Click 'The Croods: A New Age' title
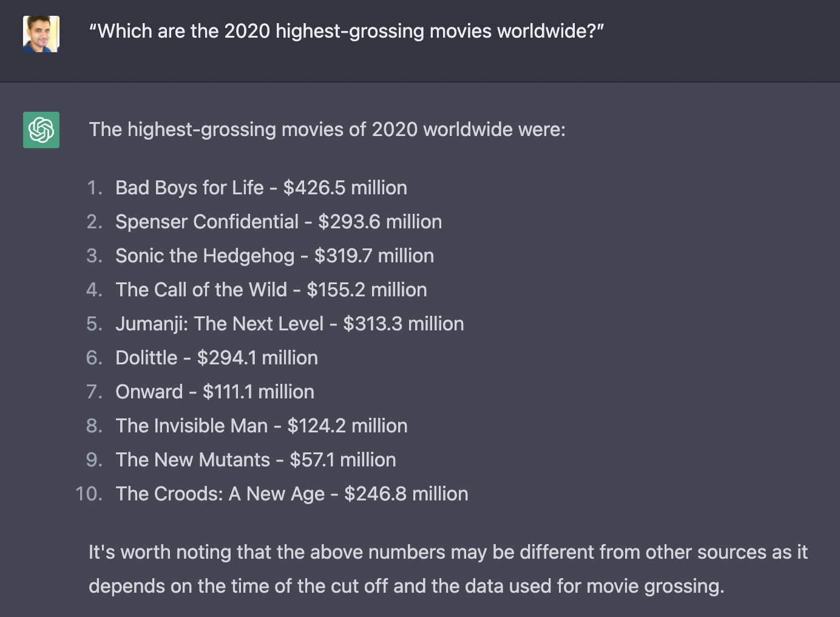840x617 pixels. coord(220,494)
